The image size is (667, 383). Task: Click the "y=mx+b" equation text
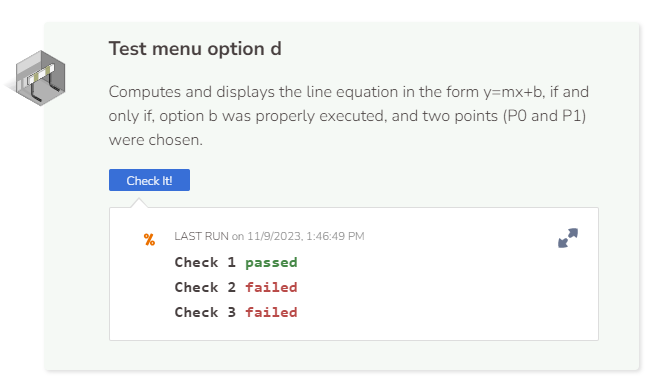click(x=513, y=92)
